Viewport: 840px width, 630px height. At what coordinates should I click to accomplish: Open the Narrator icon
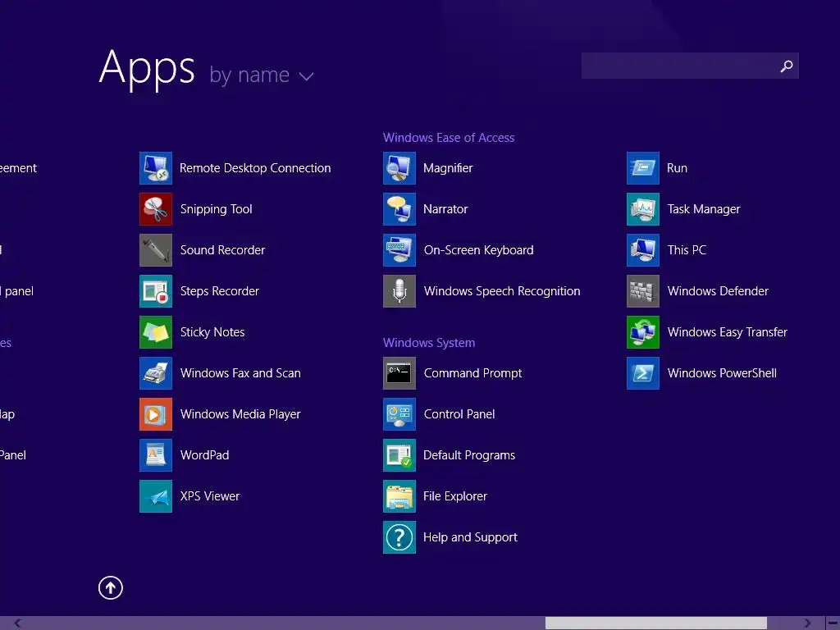[x=399, y=209]
